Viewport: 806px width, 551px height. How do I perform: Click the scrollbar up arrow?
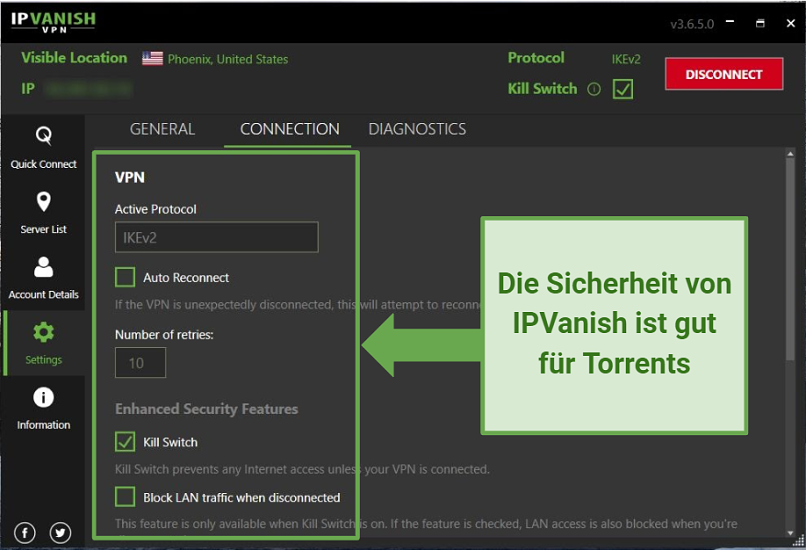pos(790,154)
